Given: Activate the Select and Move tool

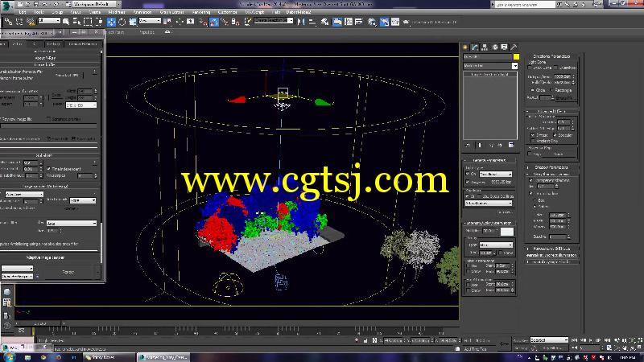Looking at the screenshot, I should [x=111, y=22].
